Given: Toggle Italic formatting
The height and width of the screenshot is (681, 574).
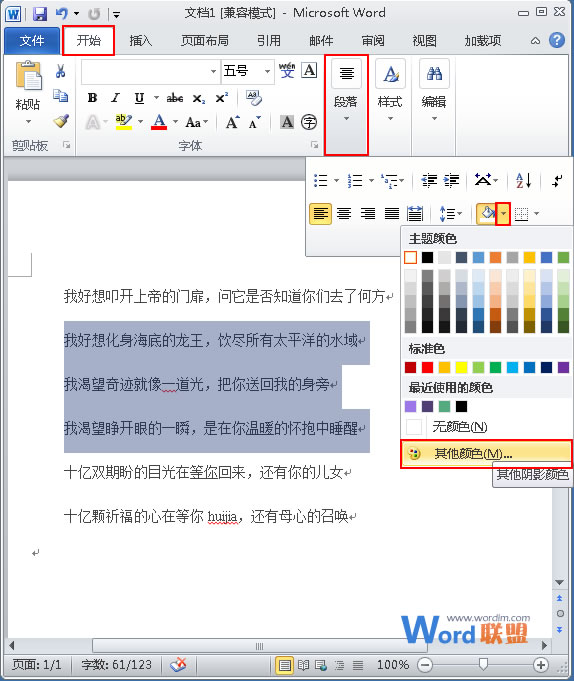Looking at the screenshot, I should 115,98.
